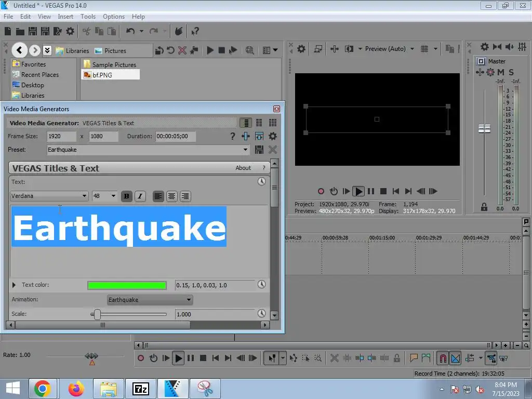The image size is (532, 399).
Task: Select the bf.PNG file
Action: click(110, 75)
